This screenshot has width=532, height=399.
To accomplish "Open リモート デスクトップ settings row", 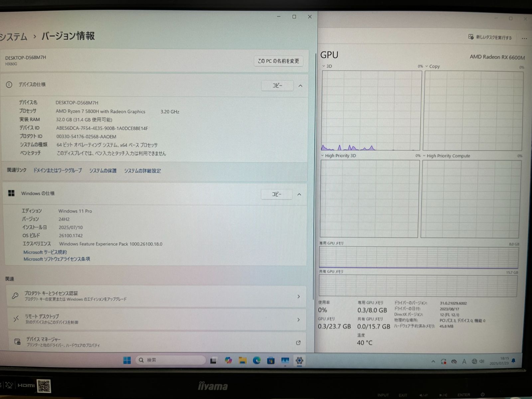I will (x=157, y=319).
